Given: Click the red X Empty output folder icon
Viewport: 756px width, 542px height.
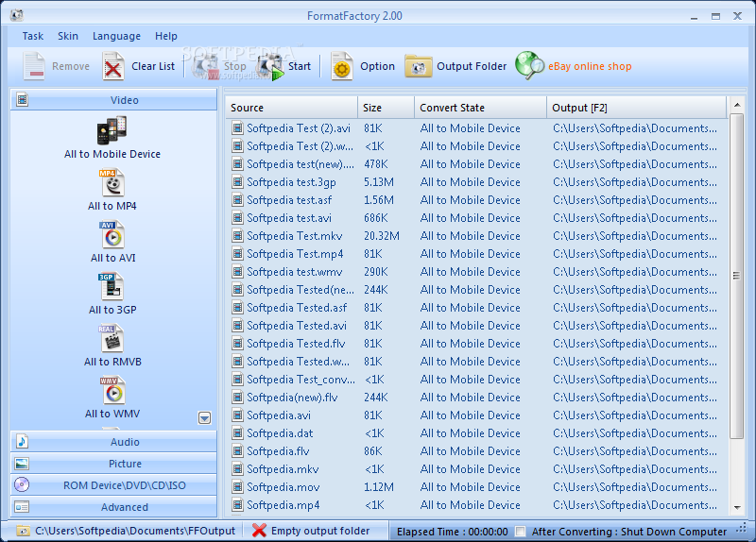Looking at the screenshot, I should click(x=259, y=531).
